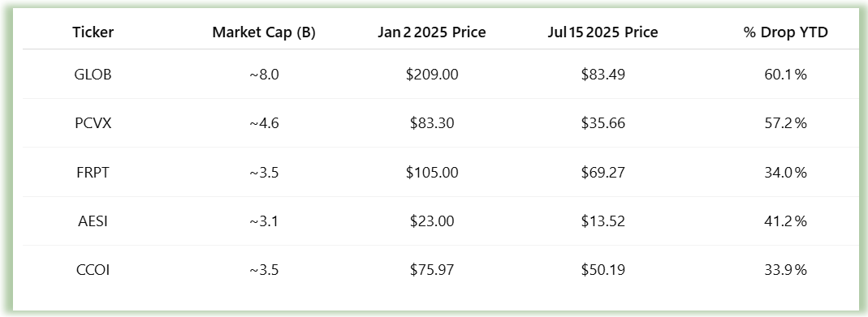The height and width of the screenshot is (317, 868).
Task: Click the Market Cap (B) column header
Action: click(264, 32)
